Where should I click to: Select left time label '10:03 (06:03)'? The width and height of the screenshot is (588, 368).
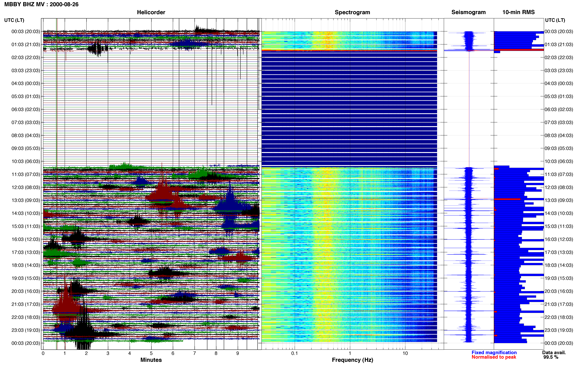(x=26, y=161)
